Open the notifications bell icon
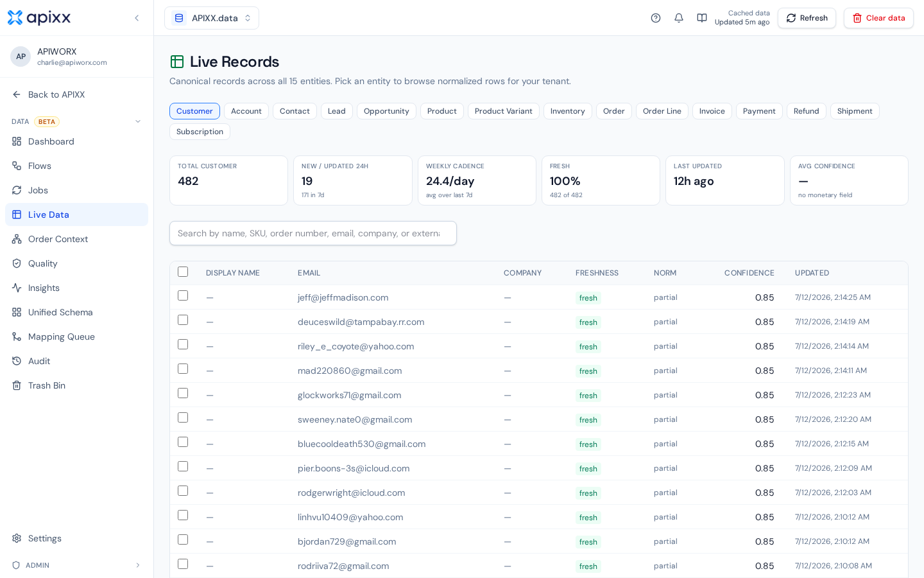The image size is (924, 578). [x=679, y=18]
